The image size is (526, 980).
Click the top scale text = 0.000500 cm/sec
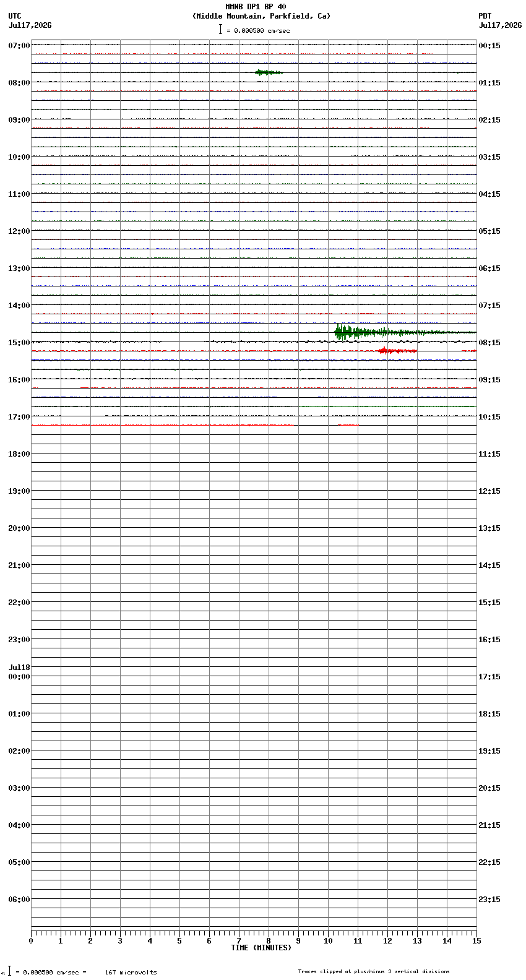pyautogui.click(x=258, y=30)
